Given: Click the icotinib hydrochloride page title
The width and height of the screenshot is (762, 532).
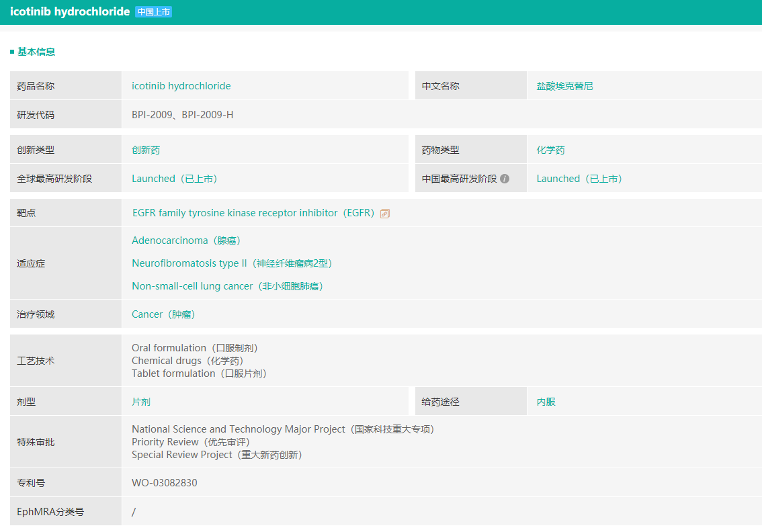Looking at the screenshot, I should coord(70,12).
